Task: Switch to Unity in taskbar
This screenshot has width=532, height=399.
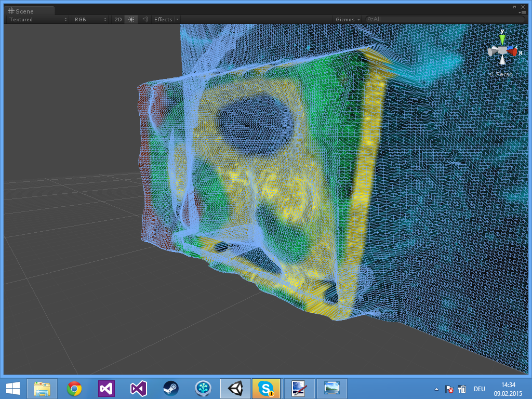Action: pyautogui.click(x=235, y=388)
